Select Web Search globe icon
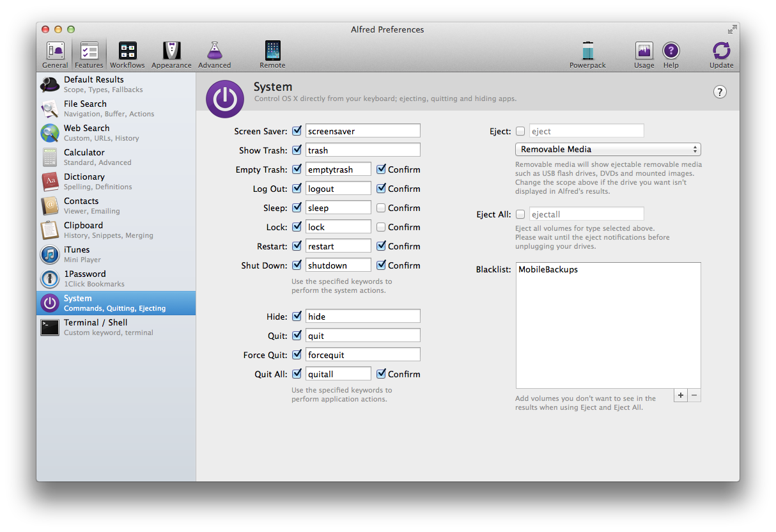776x532 pixels. [50, 133]
